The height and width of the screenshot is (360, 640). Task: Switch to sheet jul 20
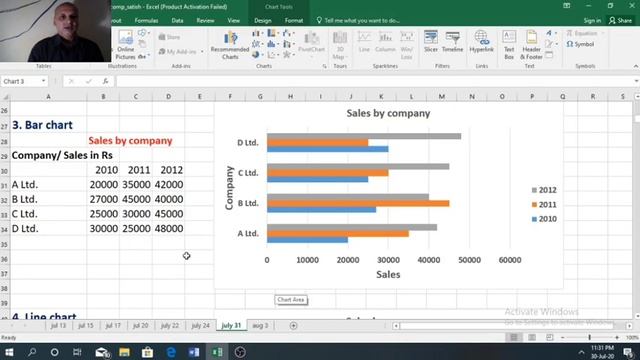click(140, 326)
